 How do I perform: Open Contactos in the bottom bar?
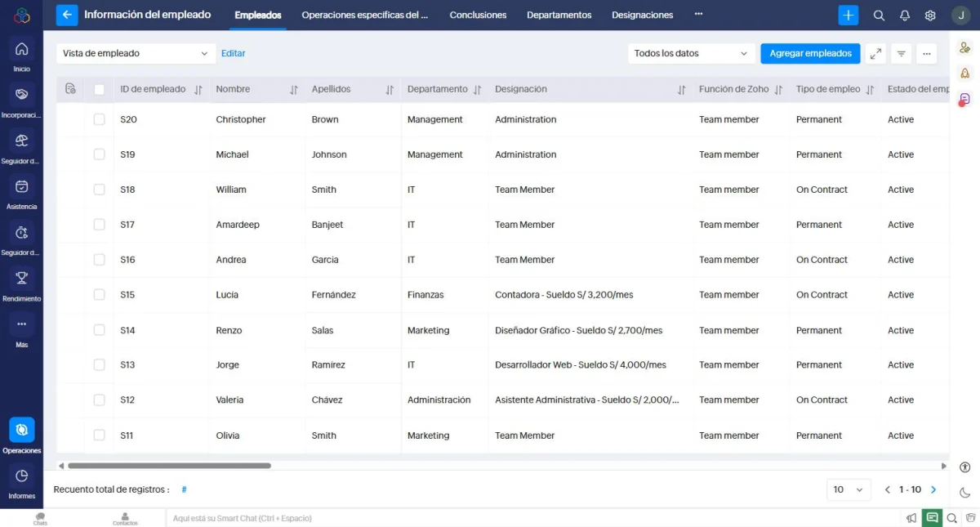[x=125, y=518]
